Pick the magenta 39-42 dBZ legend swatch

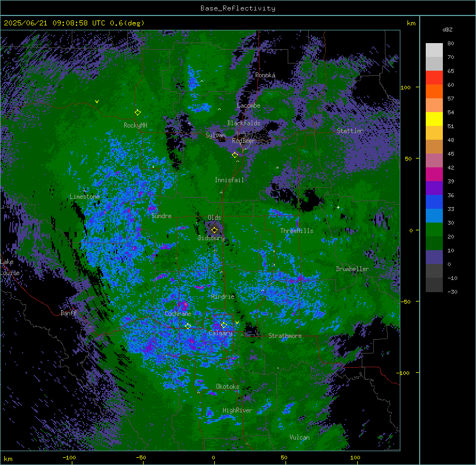pos(434,175)
